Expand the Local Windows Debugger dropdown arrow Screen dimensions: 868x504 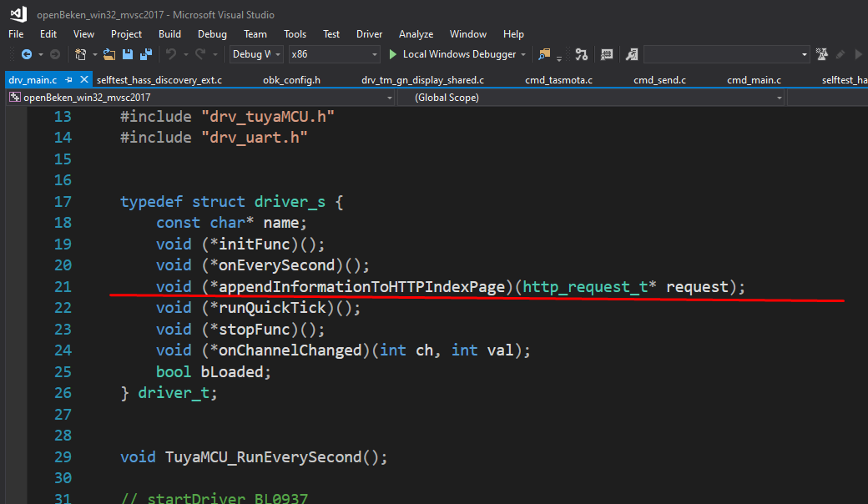coord(523,55)
